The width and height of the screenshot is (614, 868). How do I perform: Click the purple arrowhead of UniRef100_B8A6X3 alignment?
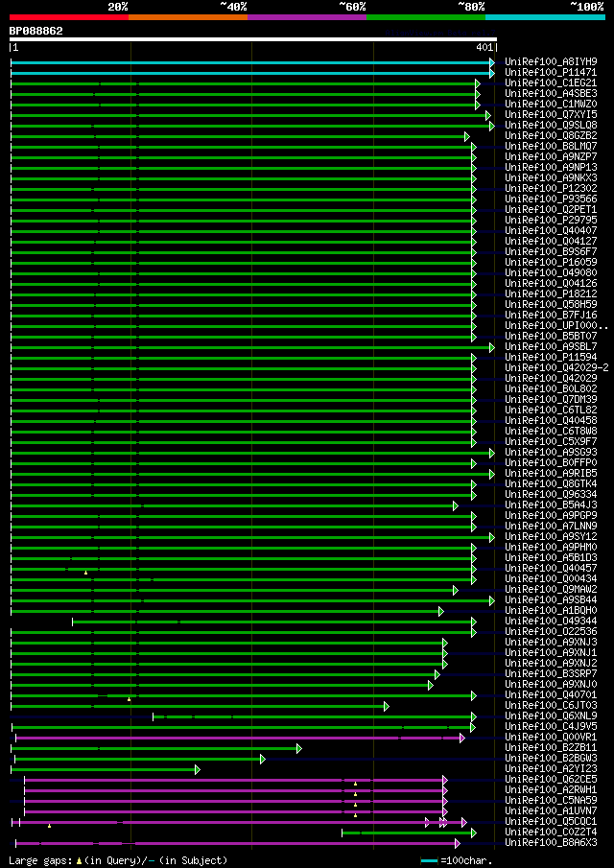(x=458, y=844)
